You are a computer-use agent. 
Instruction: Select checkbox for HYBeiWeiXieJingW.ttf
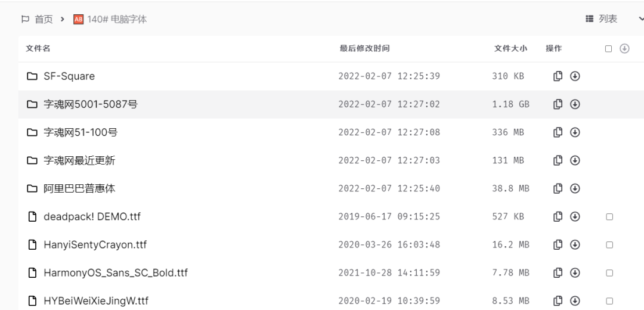pos(609,301)
